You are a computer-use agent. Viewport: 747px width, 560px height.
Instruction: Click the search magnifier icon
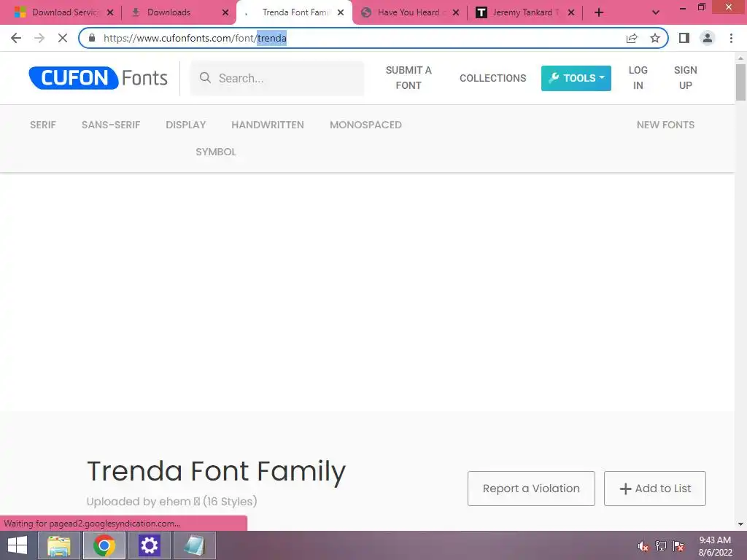[205, 77]
